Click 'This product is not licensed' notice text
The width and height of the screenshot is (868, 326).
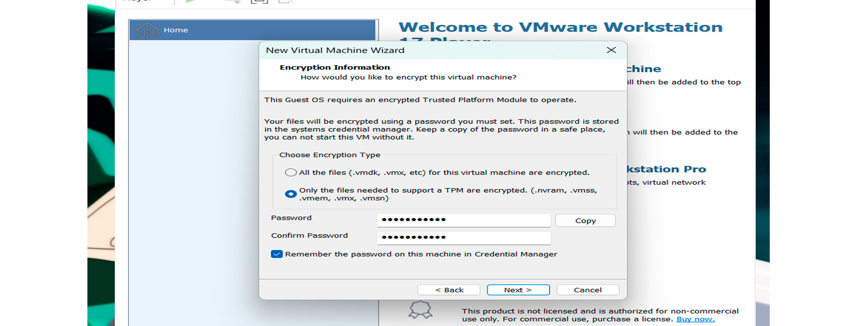[600, 315]
